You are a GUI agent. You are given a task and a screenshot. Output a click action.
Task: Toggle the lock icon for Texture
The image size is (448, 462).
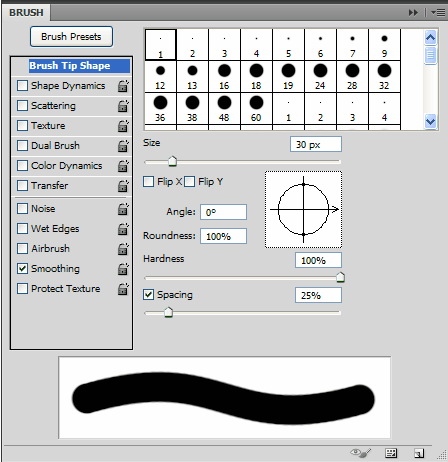pyautogui.click(x=123, y=126)
